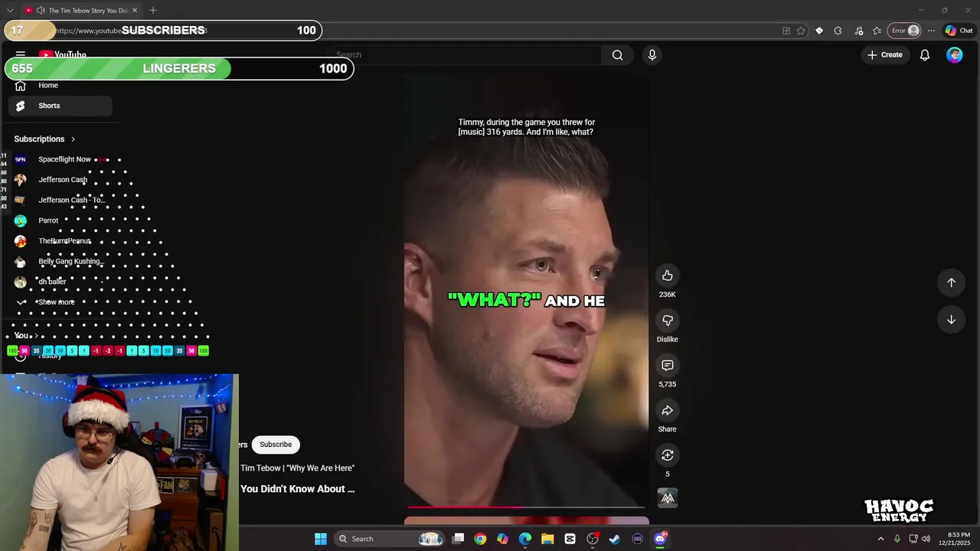980x551 pixels.
Task: Open the YouTube hamburger guide menu
Action: click(21, 54)
